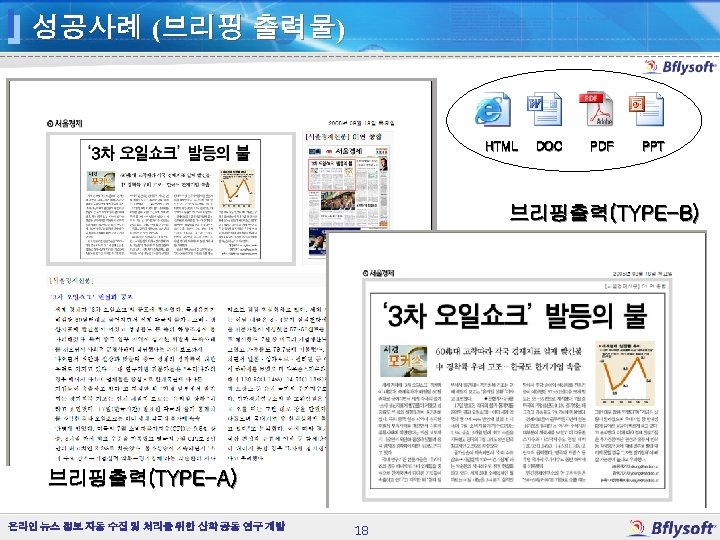Click the footer text 온라인 뉴스 정보 자동 수집
The image size is (720, 540).
pyautogui.click(x=147, y=526)
